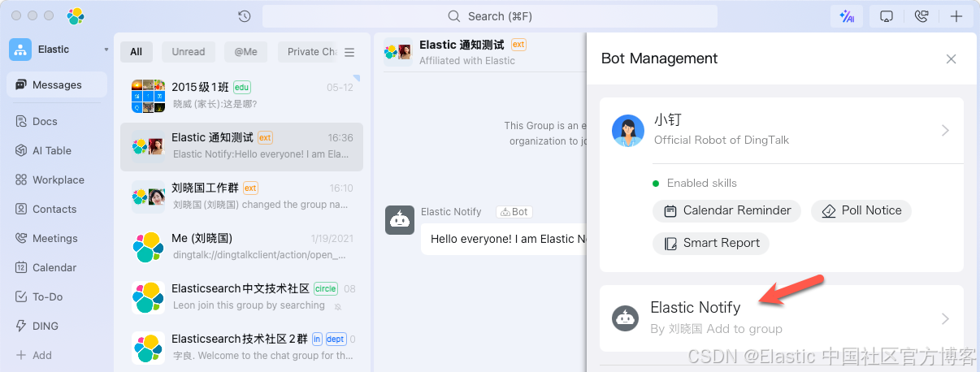Click the 2015级1班 group avatar
Image resolution: width=980 pixels, height=372 pixels.
(x=148, y=96)
